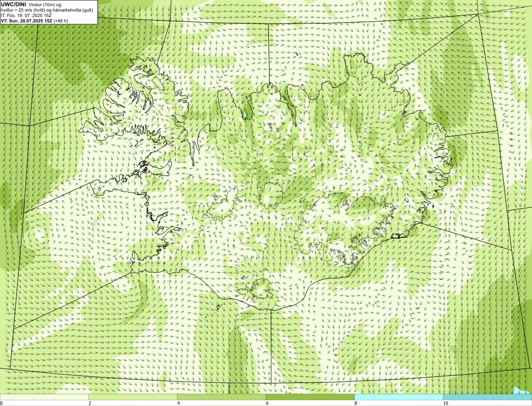Click the teal legend segment above 10 m/s
Viewport: 532px width, 406px height.
tap(488, 397)
